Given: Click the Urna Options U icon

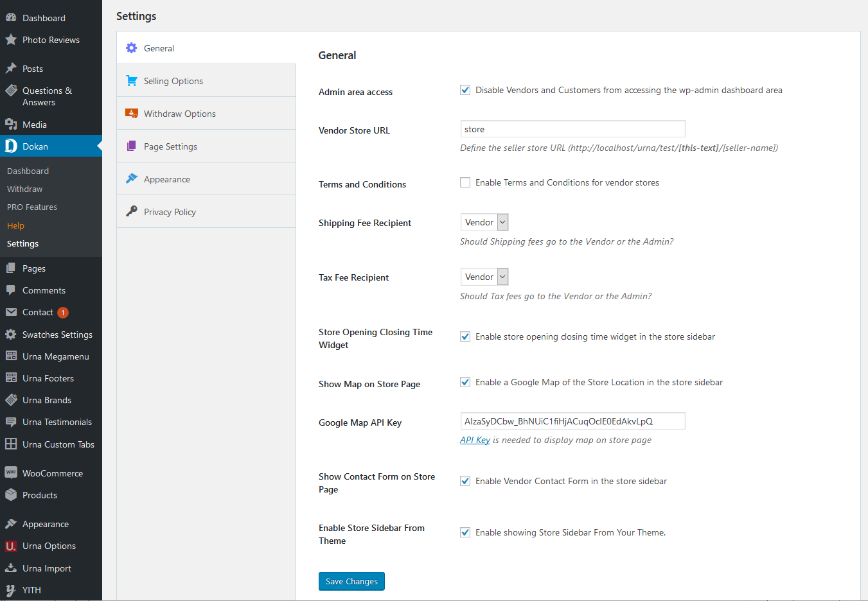Looking at the screenshot, I should [11, 546].
